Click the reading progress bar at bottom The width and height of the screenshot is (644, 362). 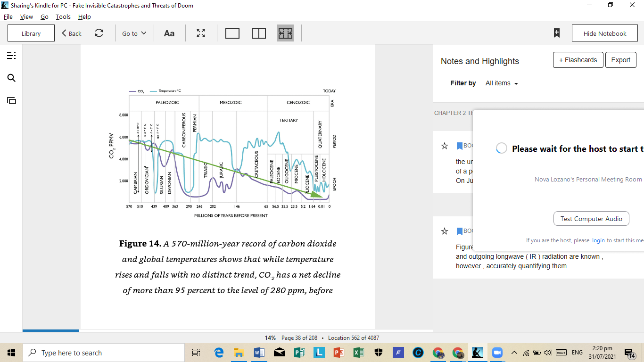(x=227, y=330)
